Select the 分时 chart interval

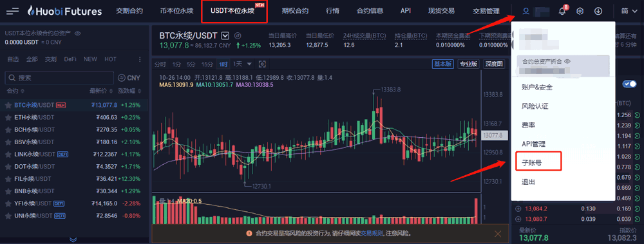pos(160,64)
